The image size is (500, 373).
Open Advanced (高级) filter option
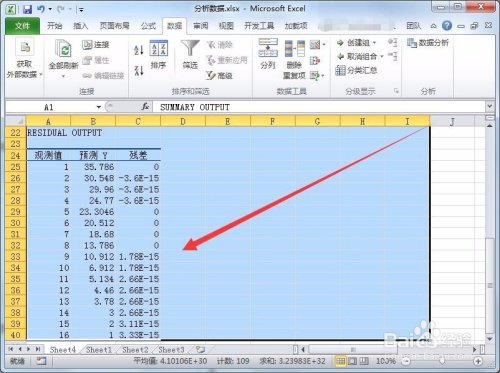[219, 76]
